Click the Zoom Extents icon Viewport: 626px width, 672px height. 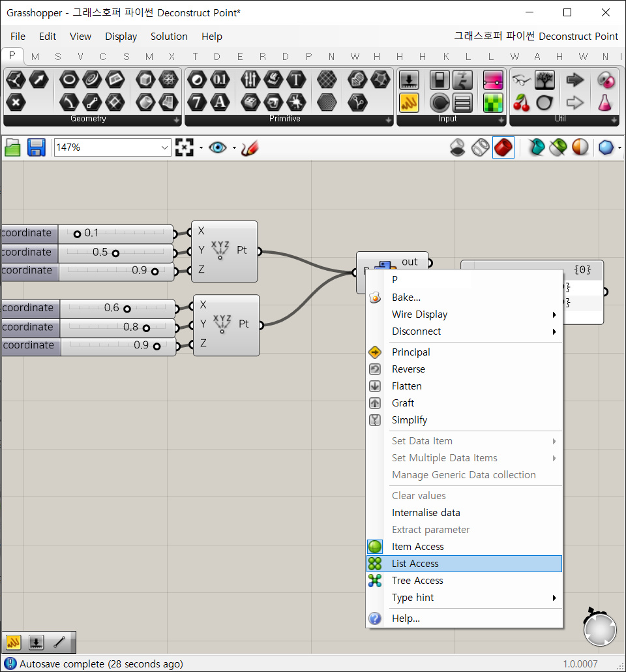tap(185, 148)
